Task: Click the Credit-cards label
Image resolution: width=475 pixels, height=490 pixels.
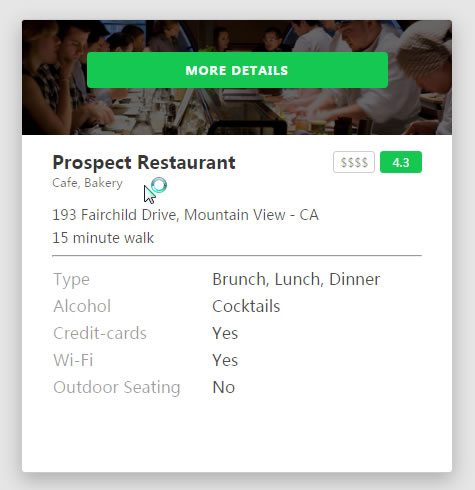Action: 100,333
